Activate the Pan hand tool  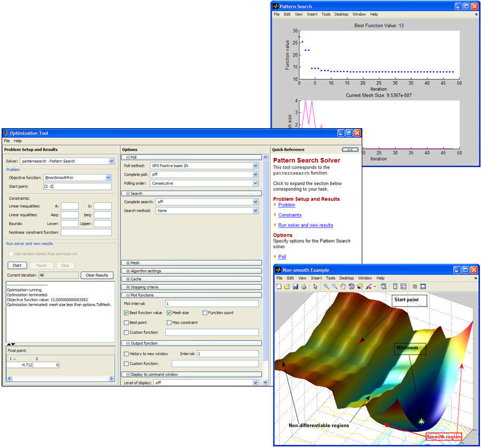point(344,286)
